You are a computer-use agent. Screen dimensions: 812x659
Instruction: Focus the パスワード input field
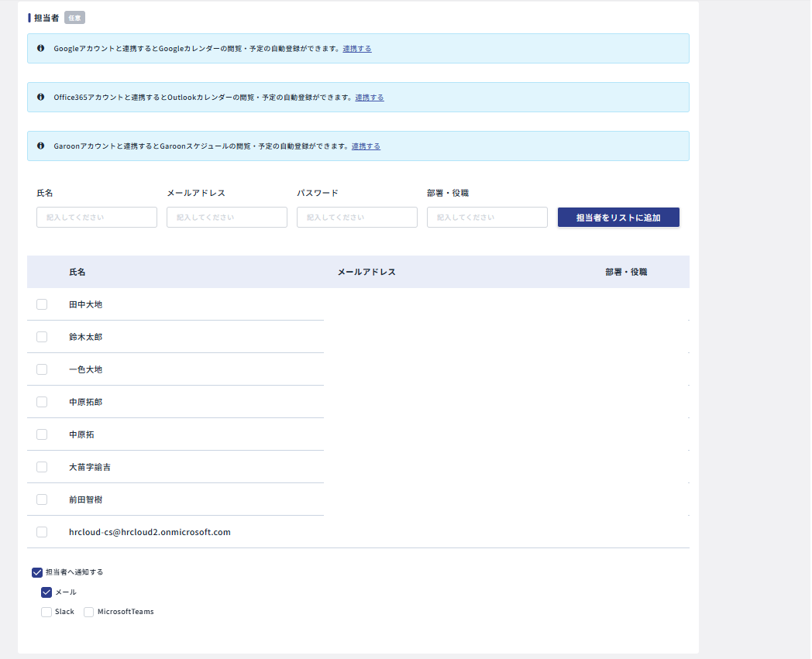tap(357, 218)
